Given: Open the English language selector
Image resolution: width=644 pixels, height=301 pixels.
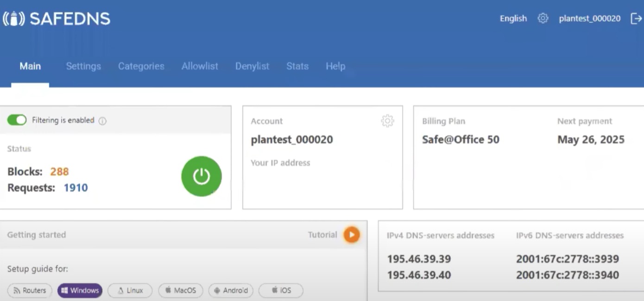Looking at the screenshot, I should click(x=513, y=18).
